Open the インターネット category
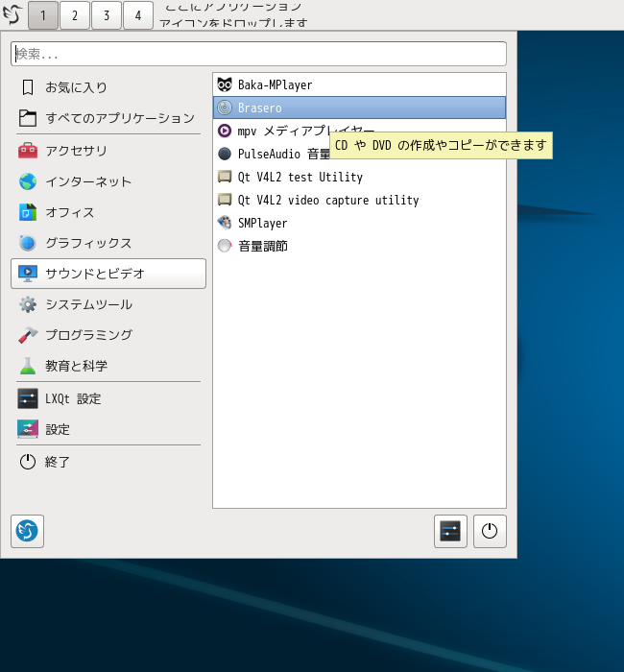 [x=108, y=181]
